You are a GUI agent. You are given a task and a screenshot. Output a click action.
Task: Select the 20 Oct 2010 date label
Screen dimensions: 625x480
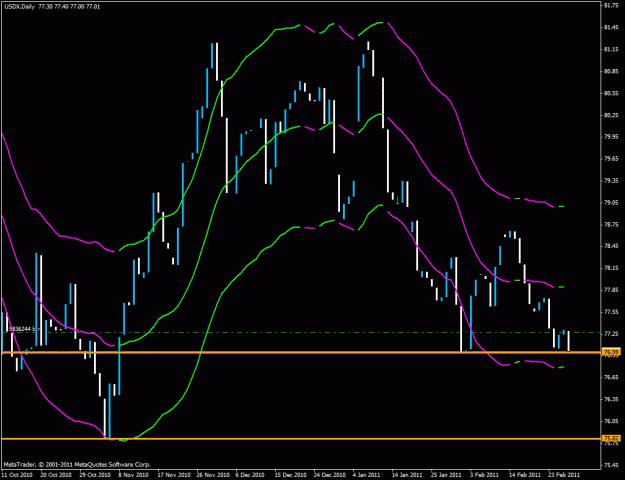[55, 475]
